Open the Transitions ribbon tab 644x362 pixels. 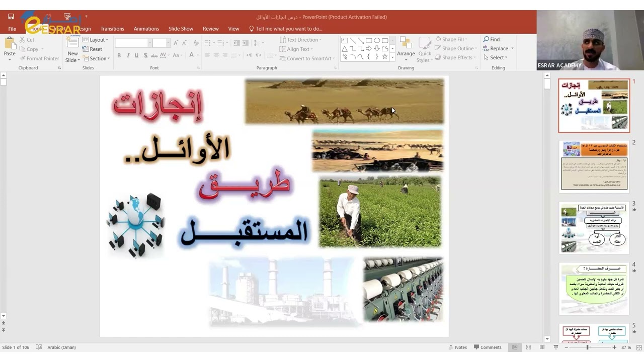112,29
